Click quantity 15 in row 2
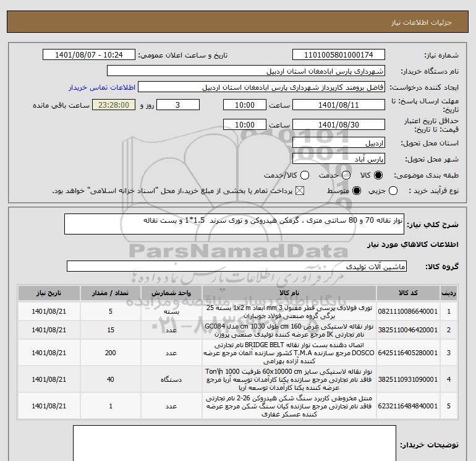 tap(111, 330)
